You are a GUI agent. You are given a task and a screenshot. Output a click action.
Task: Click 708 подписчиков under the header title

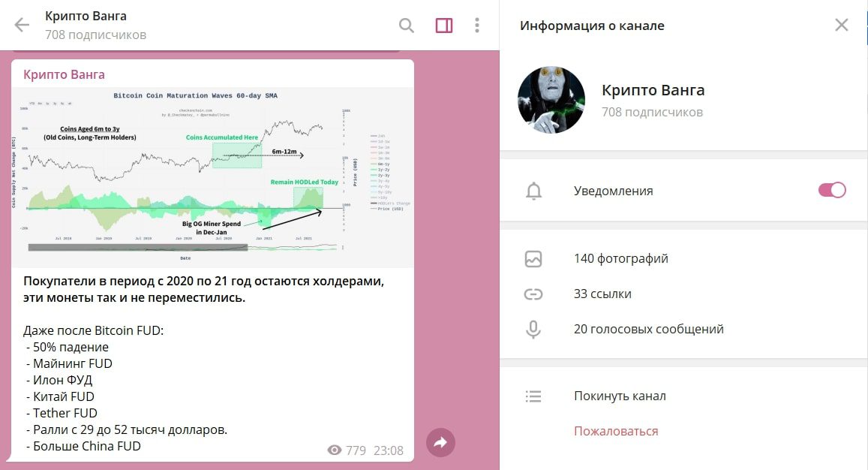tap(96, 35)
